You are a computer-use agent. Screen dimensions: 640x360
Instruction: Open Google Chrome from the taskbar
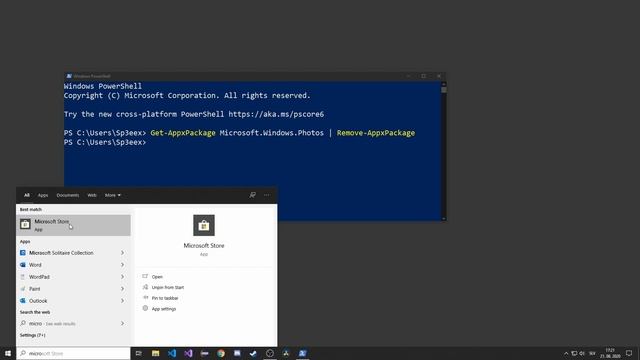point(221,353)
